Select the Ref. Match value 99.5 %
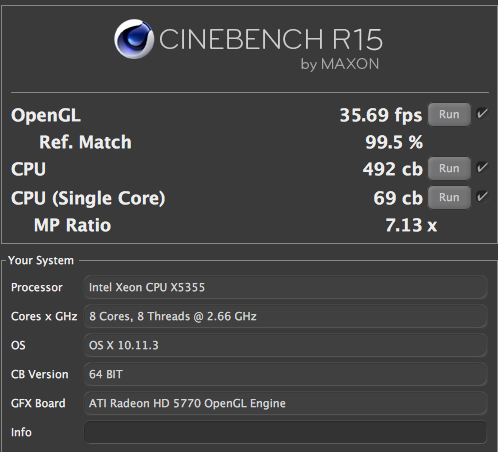Screen dimensions: 498x452 click(394, 142)
